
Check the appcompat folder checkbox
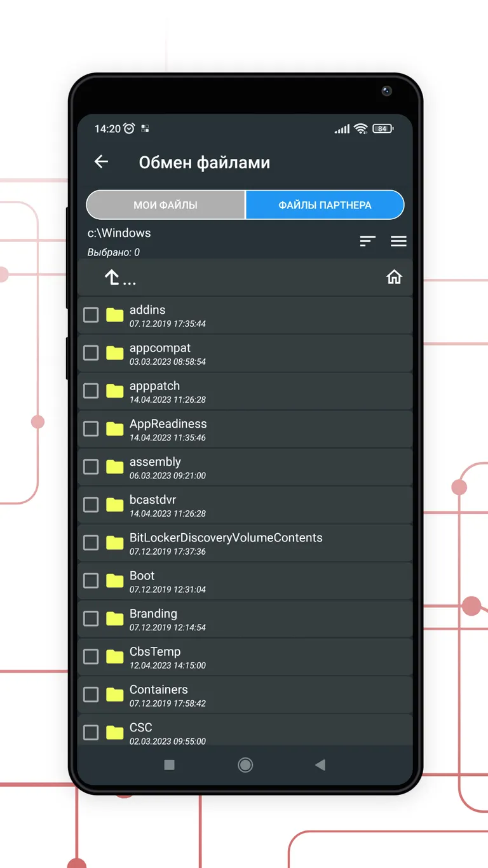pyautogui.click(x=91, y=353)
